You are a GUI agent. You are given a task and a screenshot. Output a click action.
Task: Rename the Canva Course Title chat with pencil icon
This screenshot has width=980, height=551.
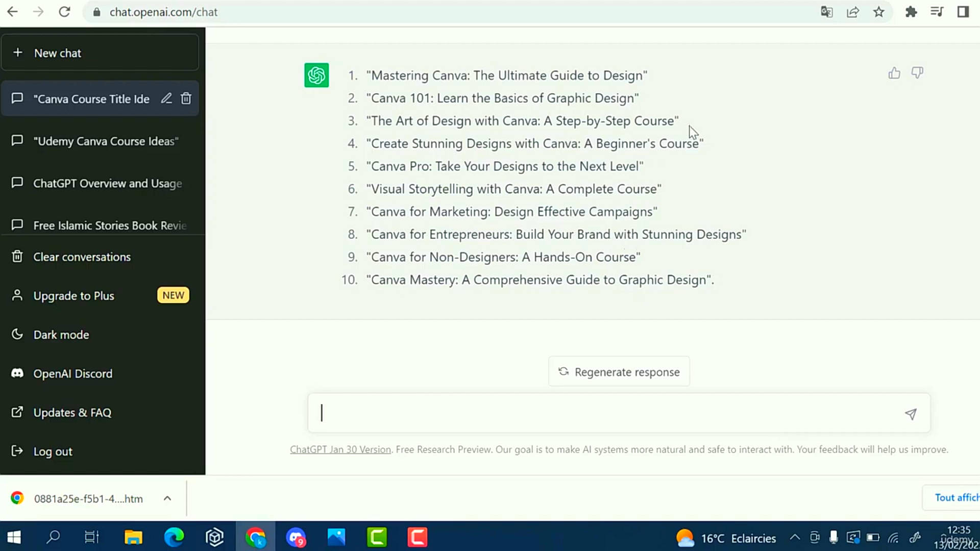166,98
